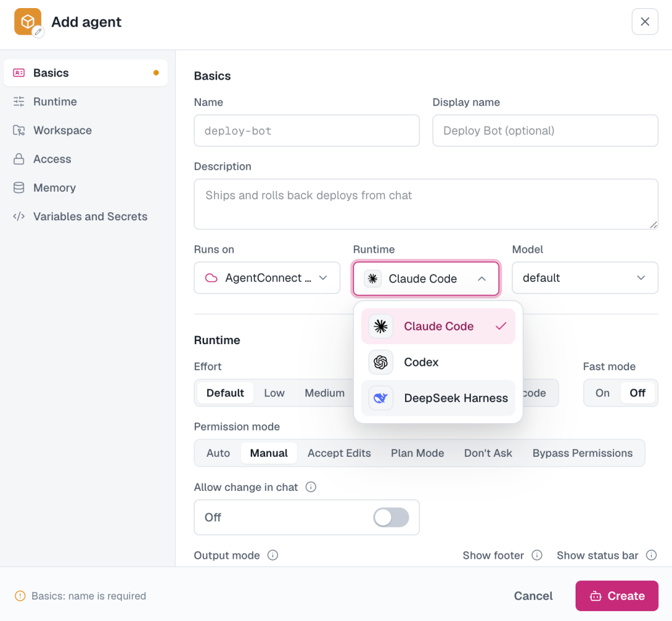The width and height of the screenshot is (672, 621).
Task: Set Permission mode to Auto
Action: pyautogui.click(x=218, y=453)
